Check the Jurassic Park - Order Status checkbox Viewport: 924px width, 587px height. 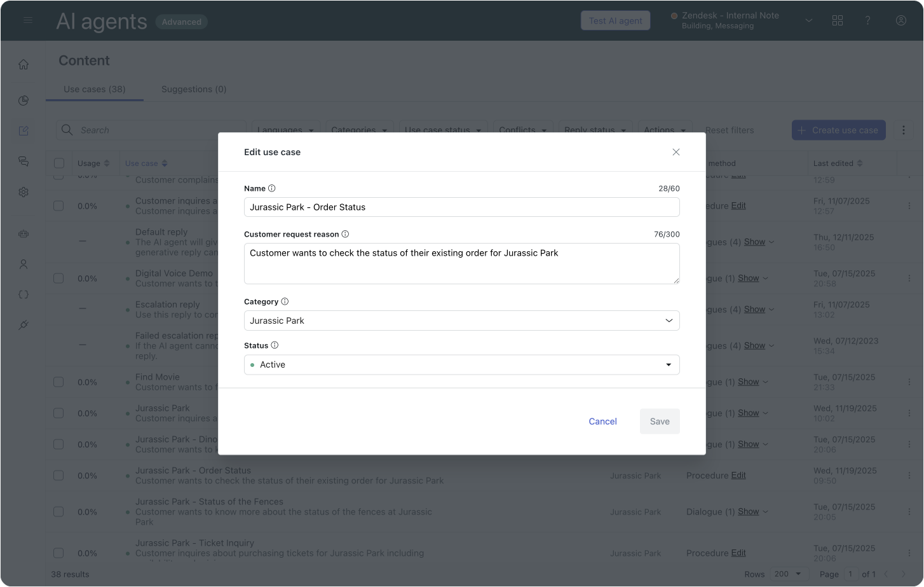[58, 476]
